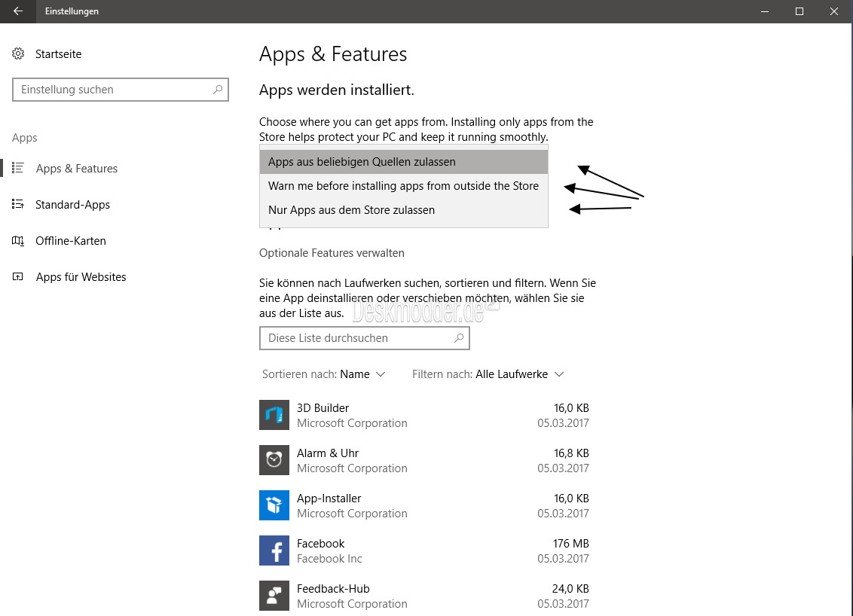853x616 pixels.
Task: Click the Apps für Websites icon
Action: tap(18, 276)
